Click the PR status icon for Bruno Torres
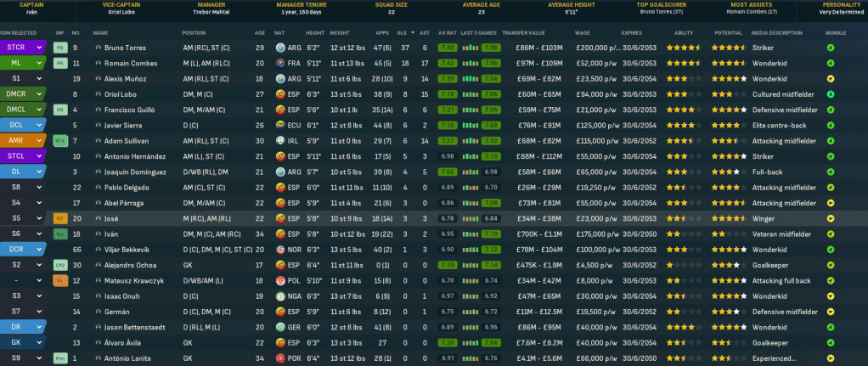The width and height of the screenshot is (868, 366). [59, 48]
